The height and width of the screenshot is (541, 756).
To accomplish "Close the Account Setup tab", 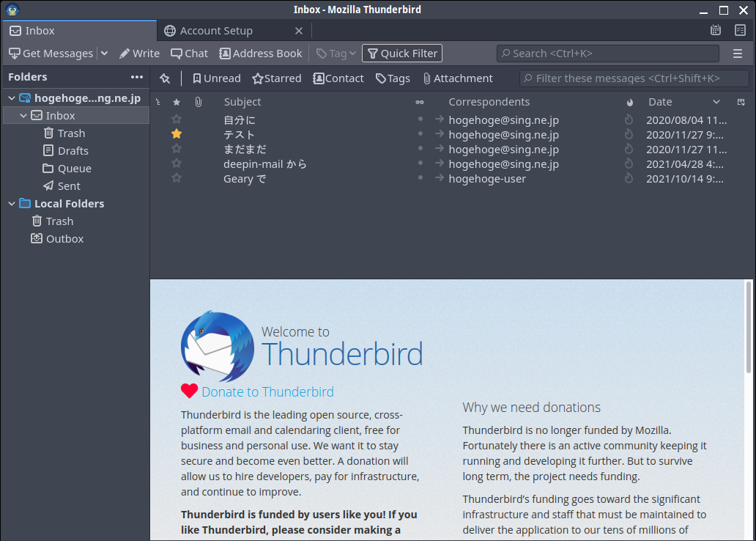I will 299,31.
